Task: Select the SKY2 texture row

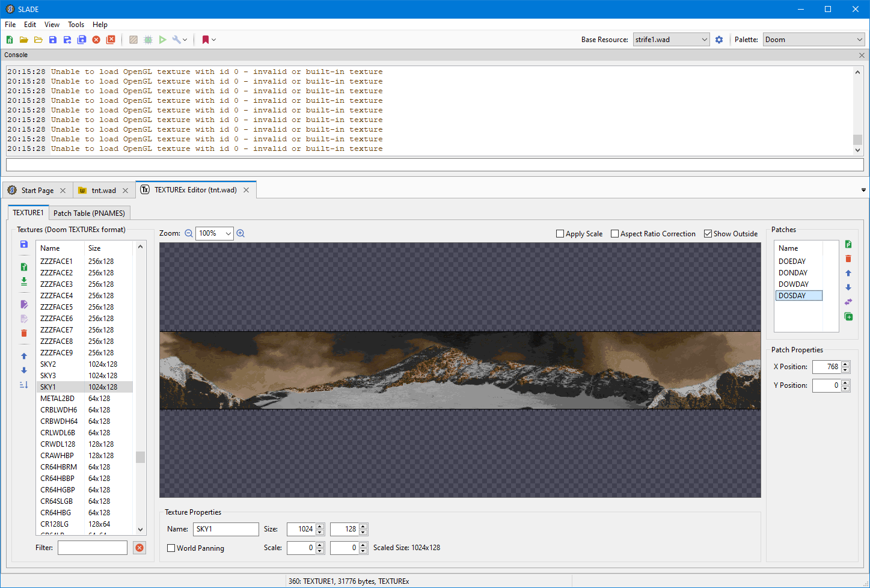Action: pos(84,364)
